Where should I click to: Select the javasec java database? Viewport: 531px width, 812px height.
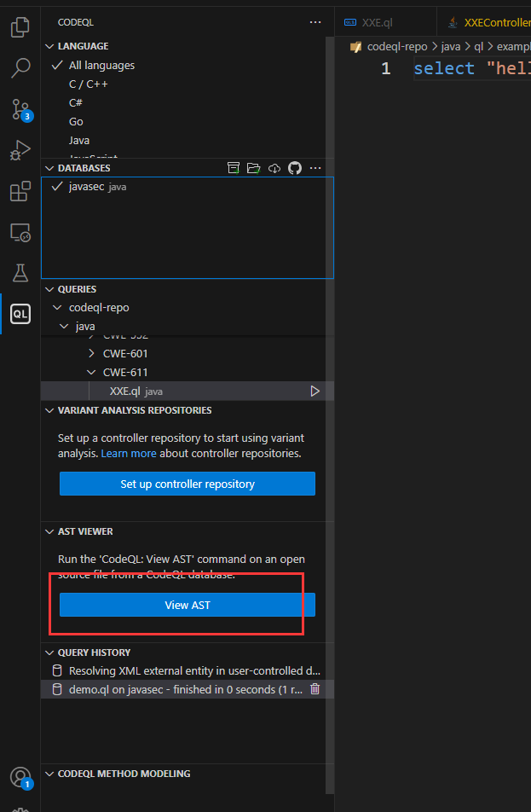click(x=188, y=187)
